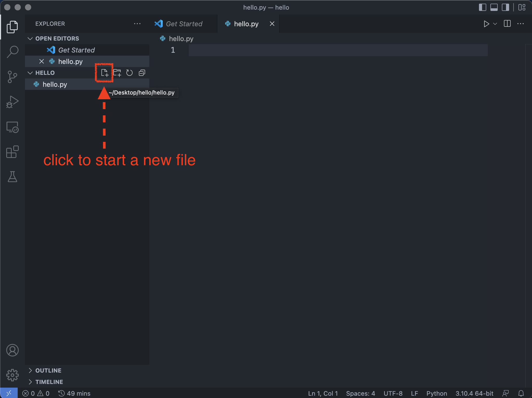Click the Refresh Explorer icon
532x398 pixels.
click(130, 73)
